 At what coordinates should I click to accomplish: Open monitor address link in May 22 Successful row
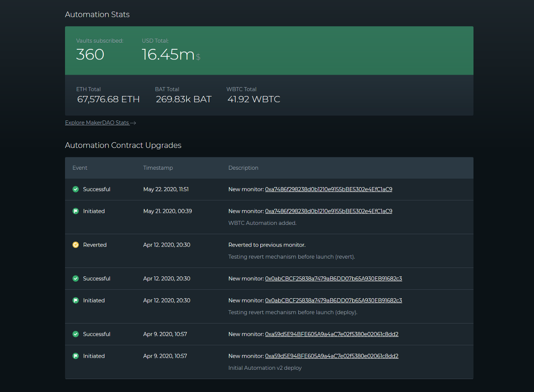tap(328, 189)
